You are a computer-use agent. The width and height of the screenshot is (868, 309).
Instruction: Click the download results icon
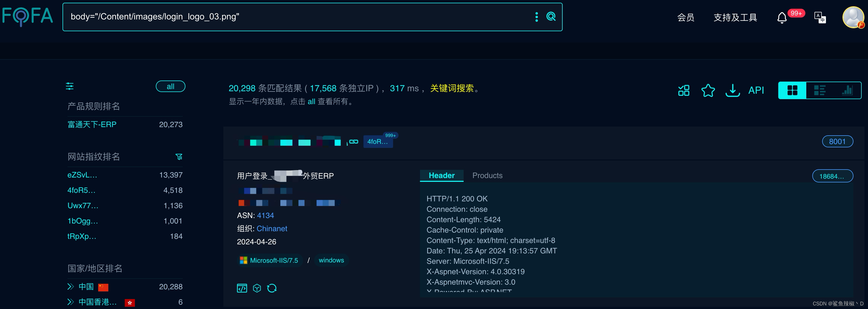click(732, 90)
